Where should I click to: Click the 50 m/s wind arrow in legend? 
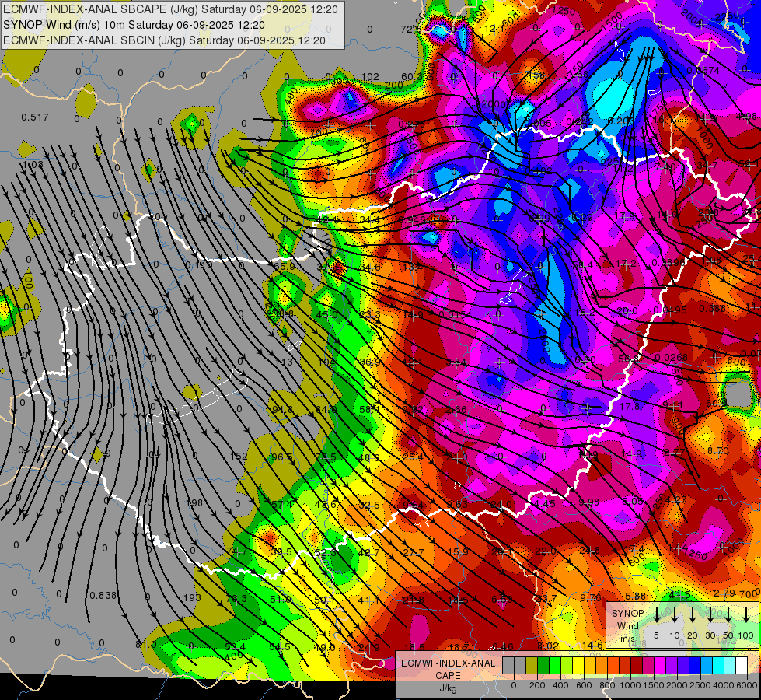[x=728, y=614]
